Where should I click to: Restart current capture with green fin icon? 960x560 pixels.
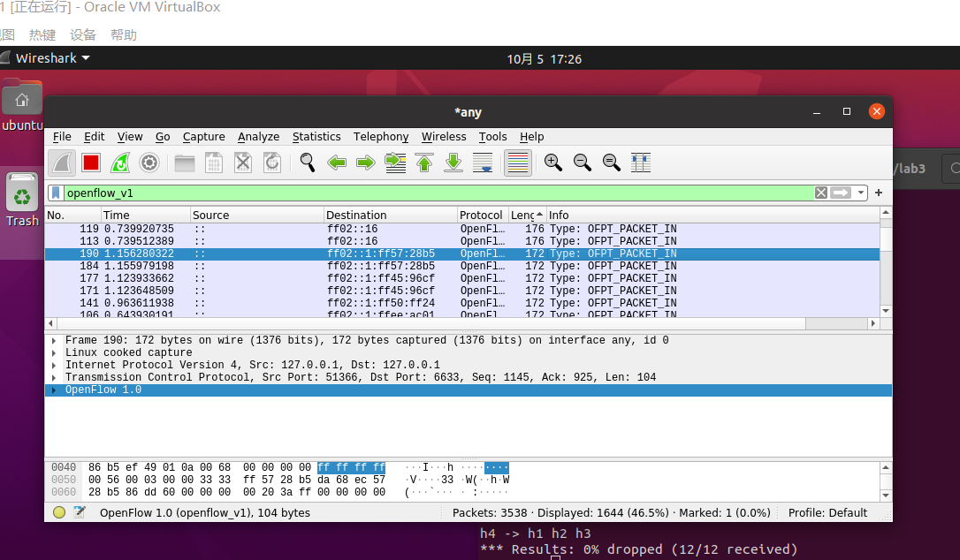(x=120, y=163)
